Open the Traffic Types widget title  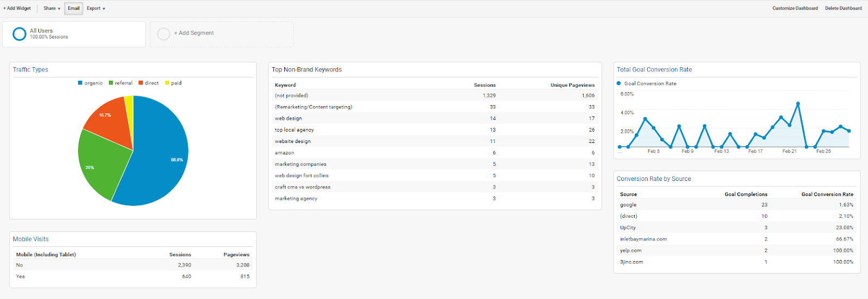point(30,69)
